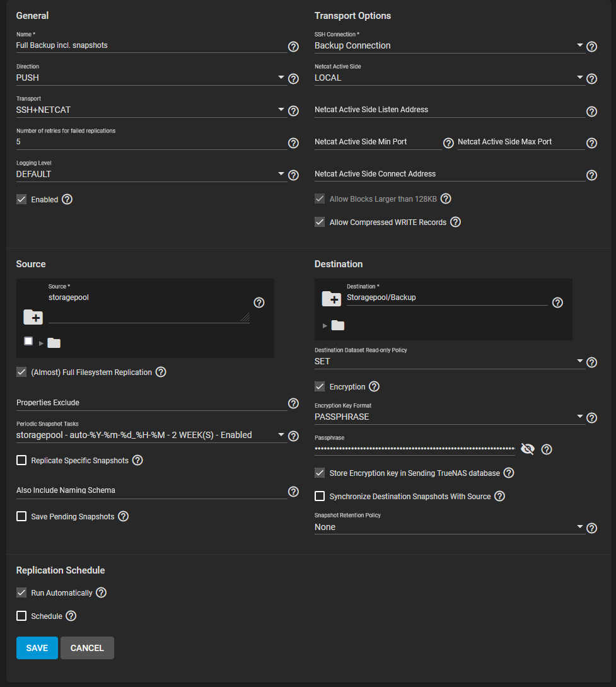This screenshot has height=687, width=616.
Task: Open the Direction dropdown showing PUSH
Action: point(150,78)
